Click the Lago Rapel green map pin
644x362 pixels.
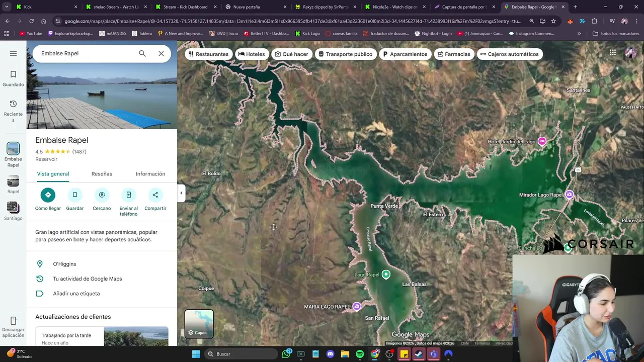coord(386,274)
